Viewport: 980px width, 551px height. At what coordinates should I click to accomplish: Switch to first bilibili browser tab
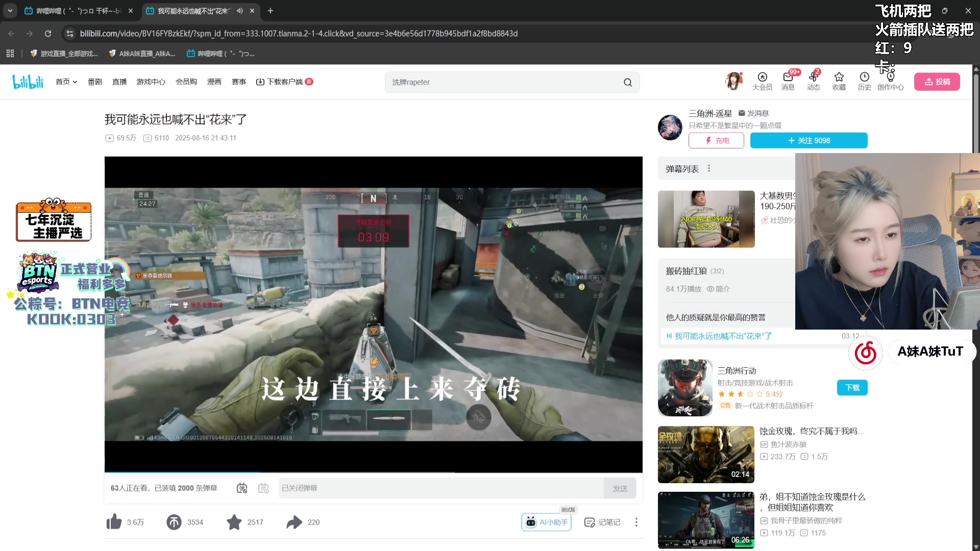79,11
